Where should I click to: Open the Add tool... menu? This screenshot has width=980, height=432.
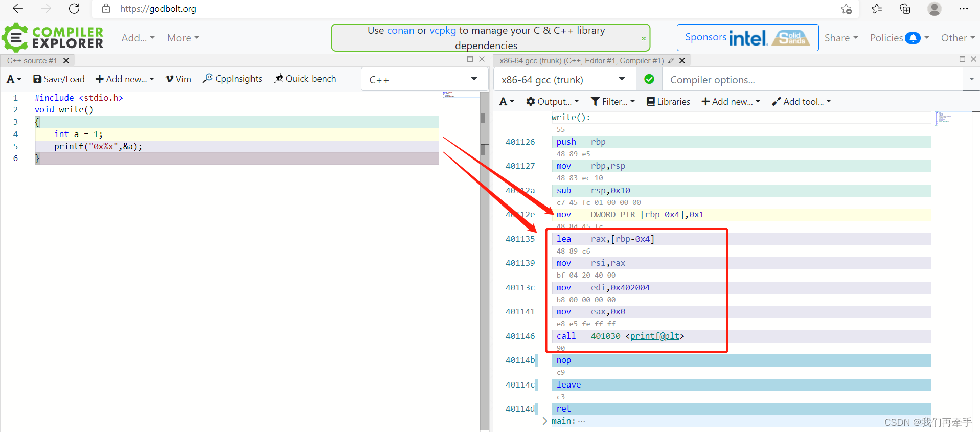tap(802, 101)
